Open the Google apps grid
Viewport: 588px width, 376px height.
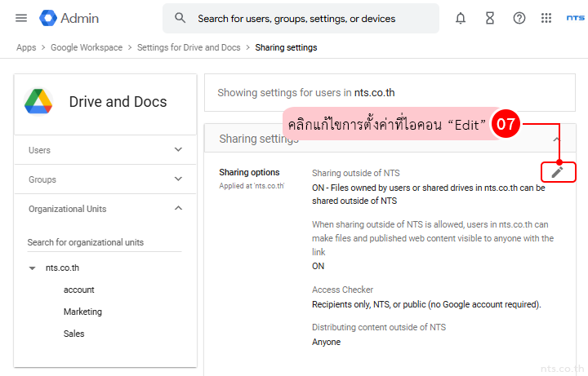[546, 18]
